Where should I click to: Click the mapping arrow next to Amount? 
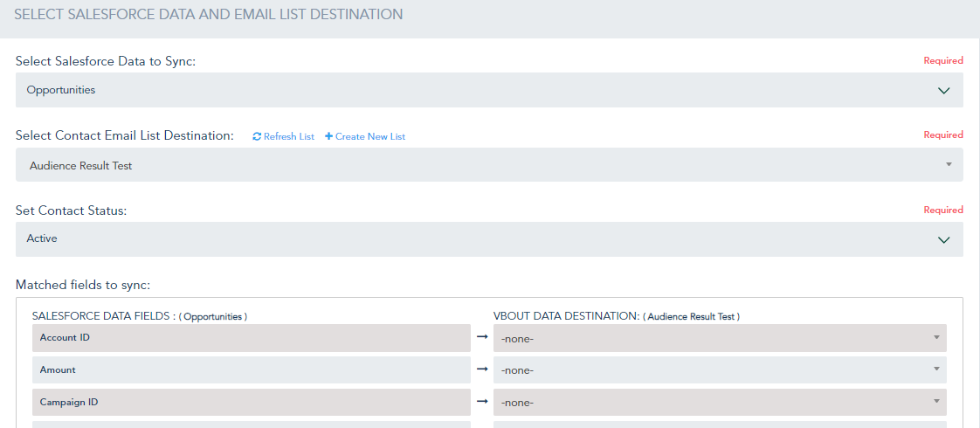(482, 369)
